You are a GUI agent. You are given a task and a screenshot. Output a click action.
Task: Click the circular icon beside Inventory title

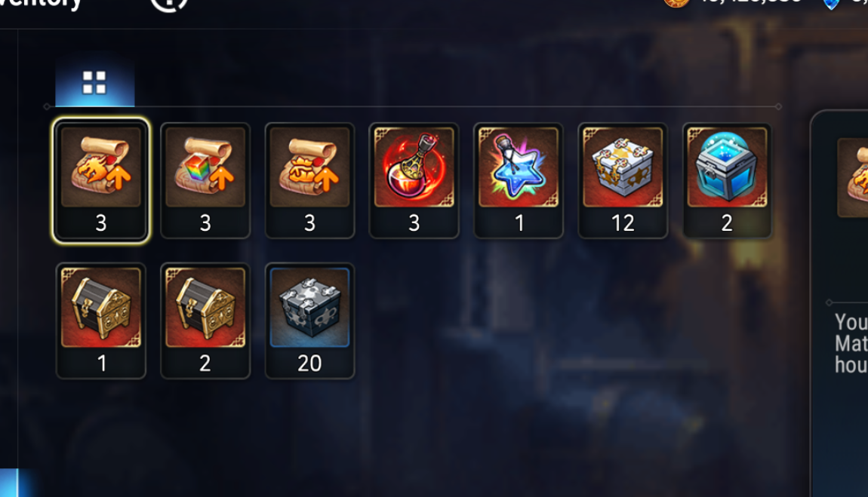coord(169,5)
